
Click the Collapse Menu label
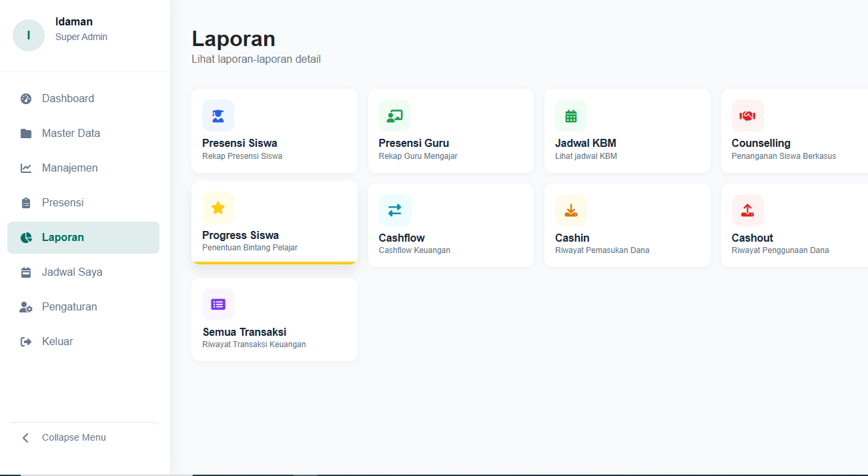(x=74, y=438)
